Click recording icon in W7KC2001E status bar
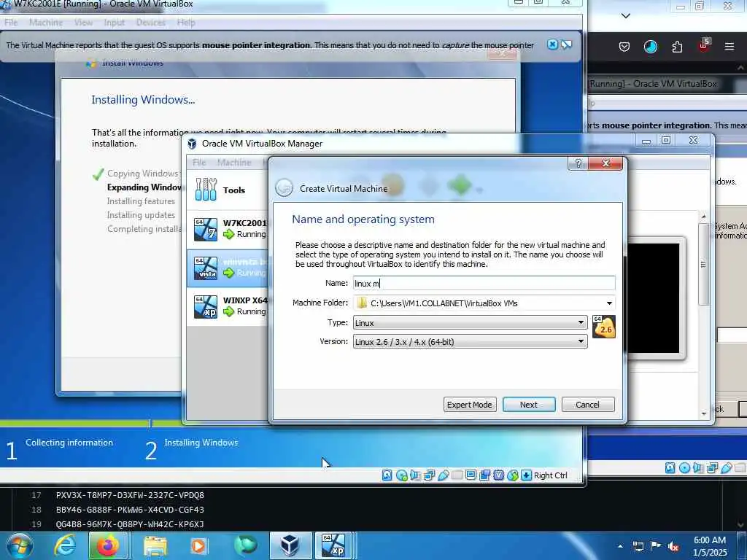 coord(485,475)
